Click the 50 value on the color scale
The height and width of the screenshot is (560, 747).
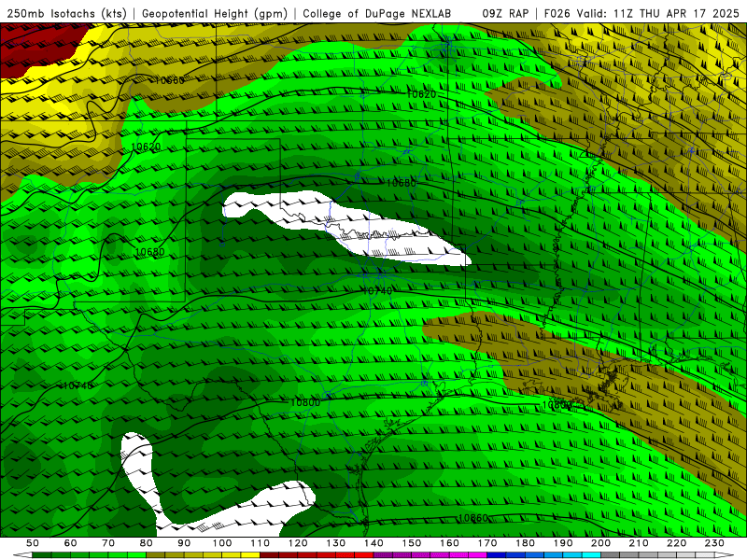pyautogui.click(x=33, y=543)
